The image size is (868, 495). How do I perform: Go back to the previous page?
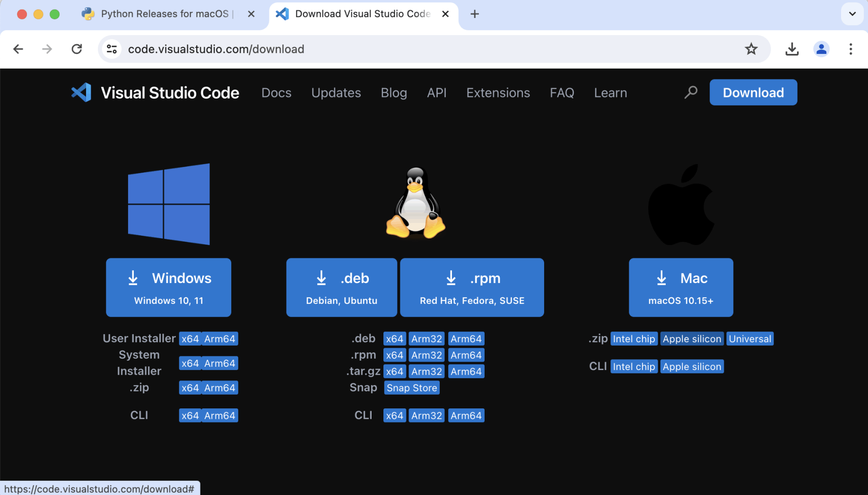click(x=18, y=49)
